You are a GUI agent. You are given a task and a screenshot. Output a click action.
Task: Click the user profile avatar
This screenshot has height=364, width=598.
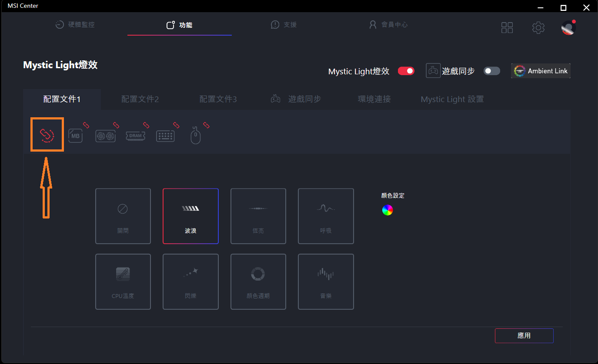point(568,28)
